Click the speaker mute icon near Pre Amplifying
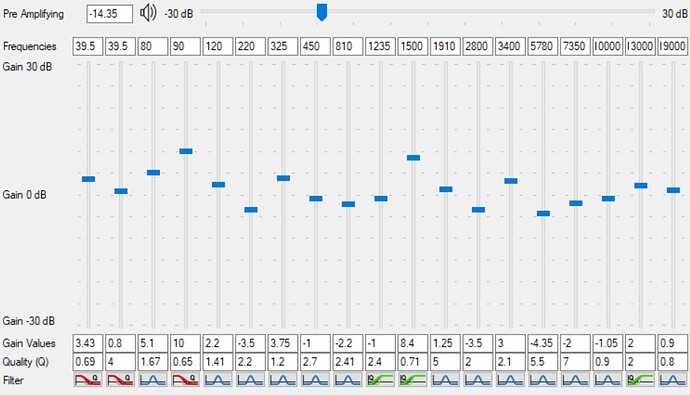The height and width of the screenshot is (395, 690). (x=148, y=13)
